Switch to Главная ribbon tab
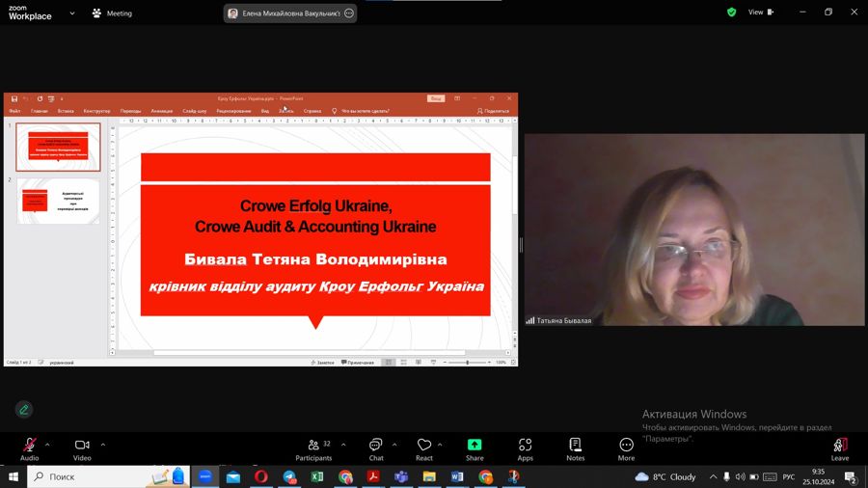The image size is (868, 488). (x=40, y=111)
